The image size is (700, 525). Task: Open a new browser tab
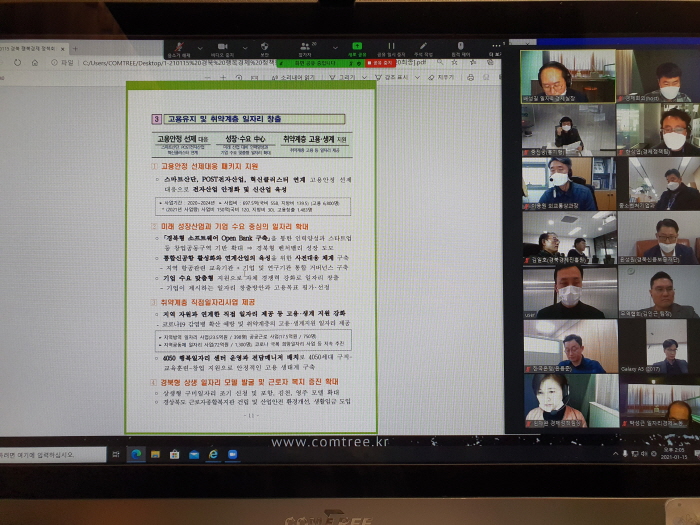click(75, 49)
